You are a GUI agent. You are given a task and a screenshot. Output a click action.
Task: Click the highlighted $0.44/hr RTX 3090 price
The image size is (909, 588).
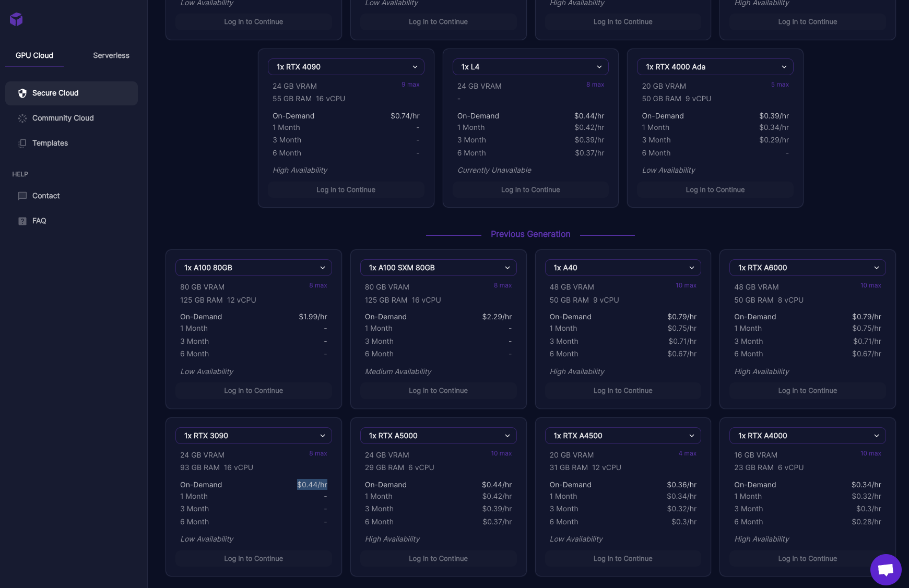coord(312,485)
